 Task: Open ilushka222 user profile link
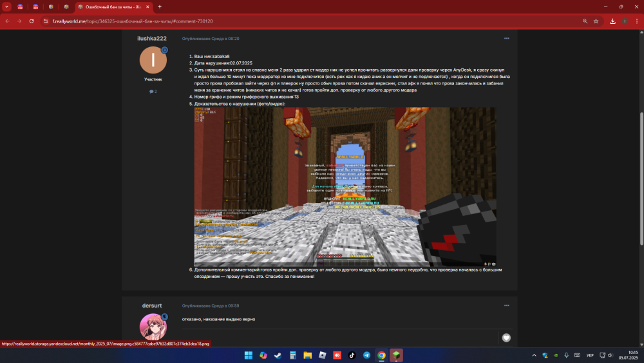[152, 38]
